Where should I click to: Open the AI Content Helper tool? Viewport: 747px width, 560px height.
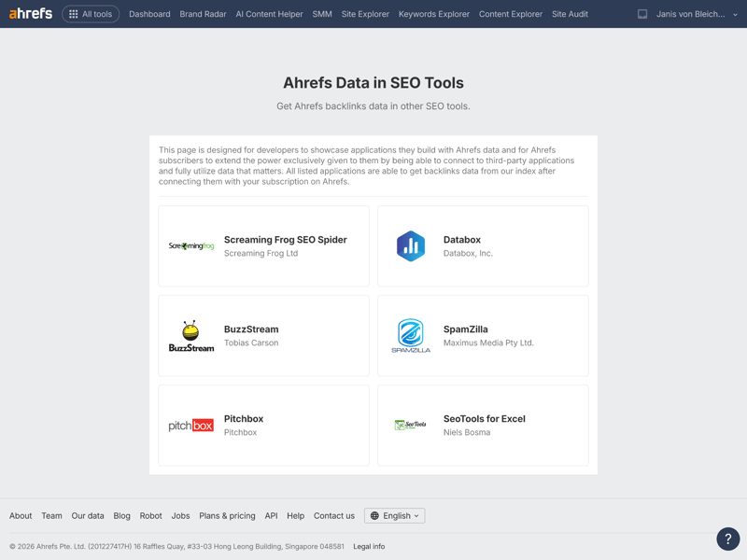point(269,14)
